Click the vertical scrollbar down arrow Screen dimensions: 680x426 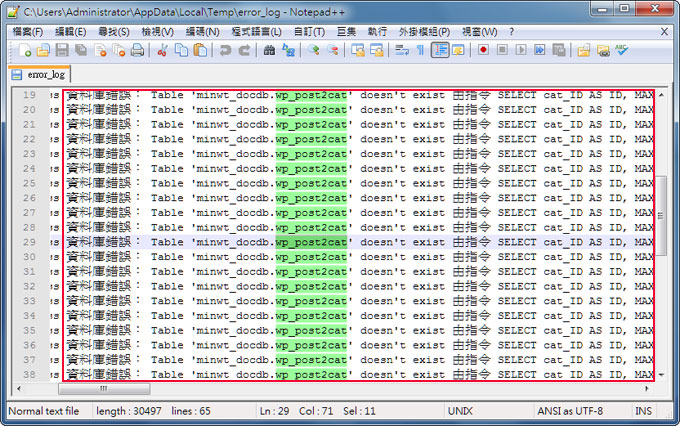(661, 375)
